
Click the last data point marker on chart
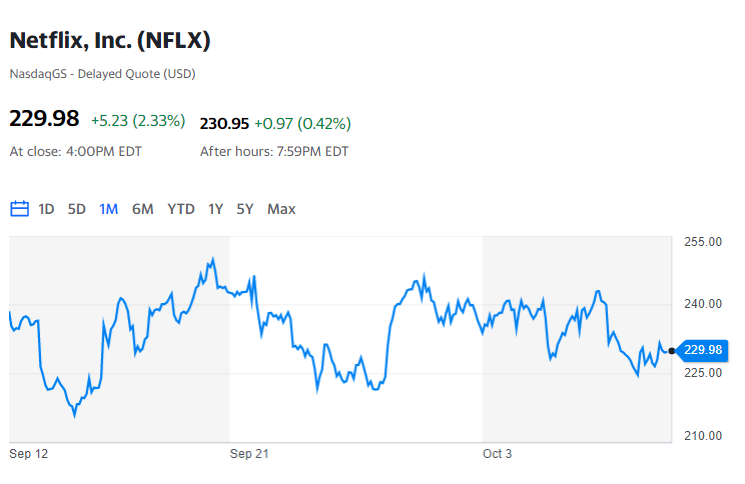tap(671, 351)
